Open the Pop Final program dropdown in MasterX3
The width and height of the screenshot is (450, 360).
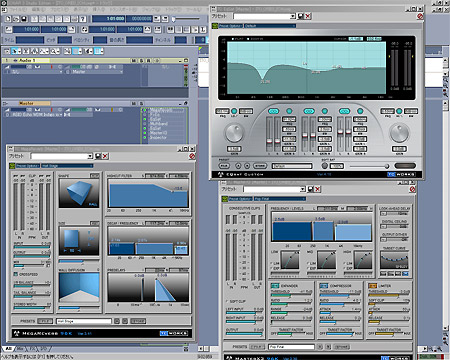(279, 199)
